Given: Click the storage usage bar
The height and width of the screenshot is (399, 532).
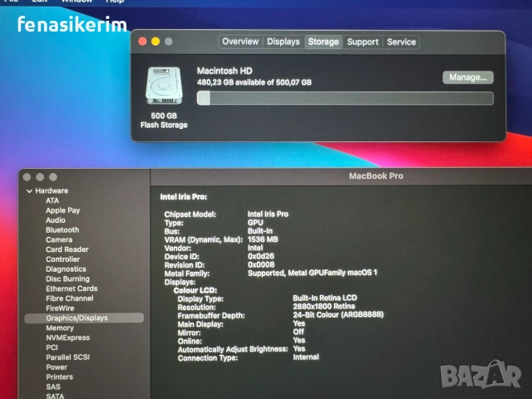Looking at the screenshot, I should 345,98.
